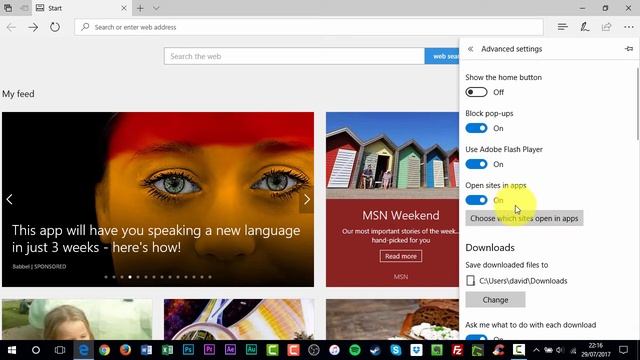
Task: Click the Search the web box
Action: [294, 56]
